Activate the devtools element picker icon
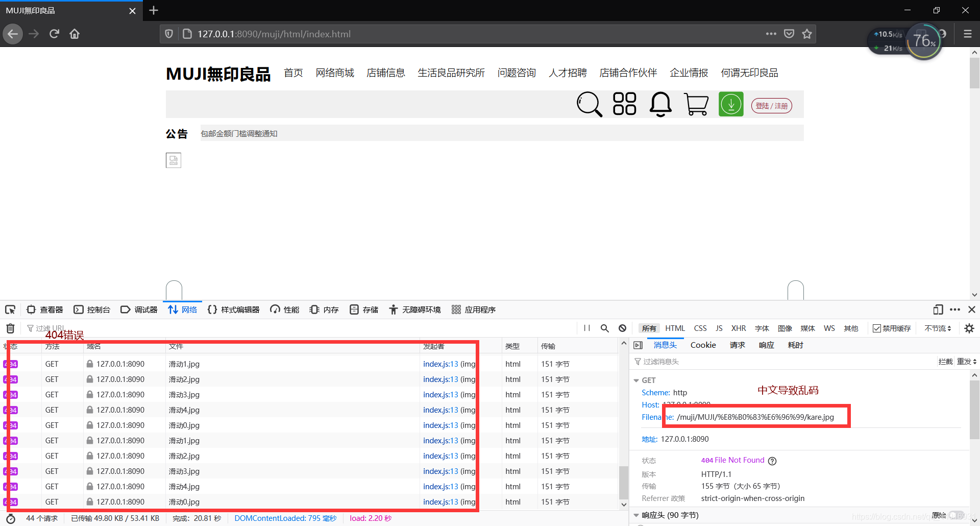Image resolution: width=980 pixels, height=526 pixels. [x=10, y=309]
